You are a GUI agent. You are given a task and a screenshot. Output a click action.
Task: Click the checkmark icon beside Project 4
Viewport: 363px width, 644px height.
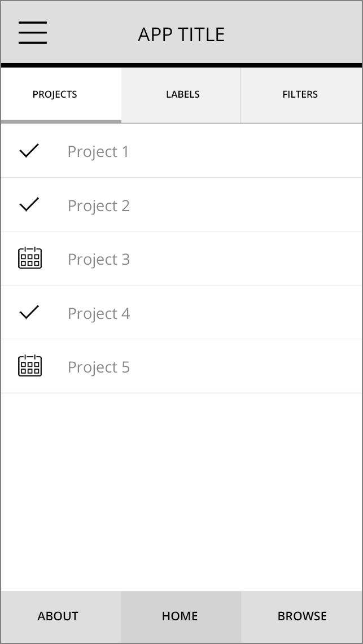[29, 312]
